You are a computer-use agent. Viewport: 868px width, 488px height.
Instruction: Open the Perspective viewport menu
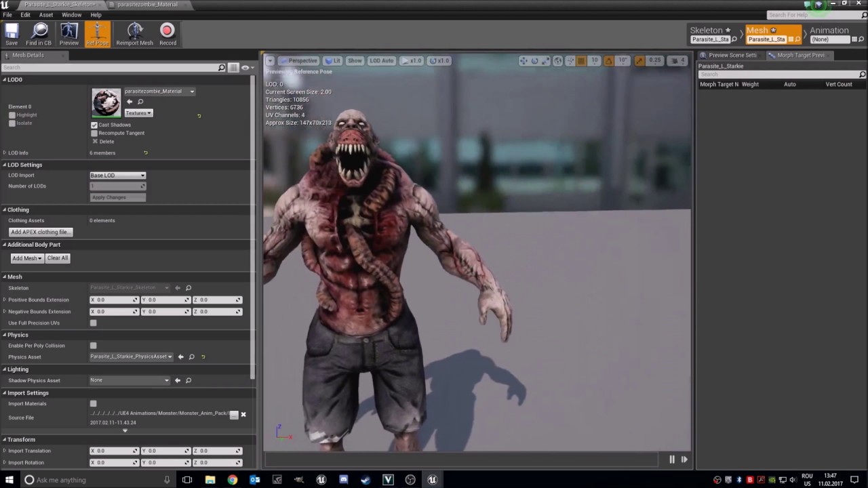[x=298, y=61]
